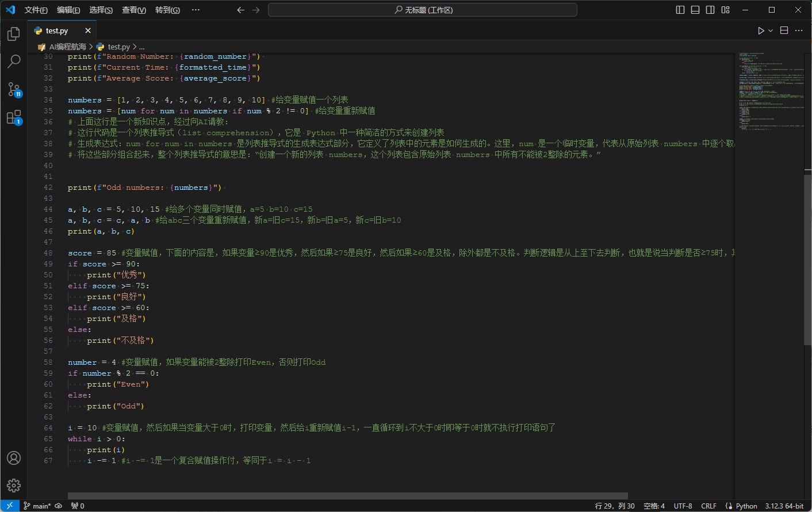Close the test.py tab

coord(88,30)
